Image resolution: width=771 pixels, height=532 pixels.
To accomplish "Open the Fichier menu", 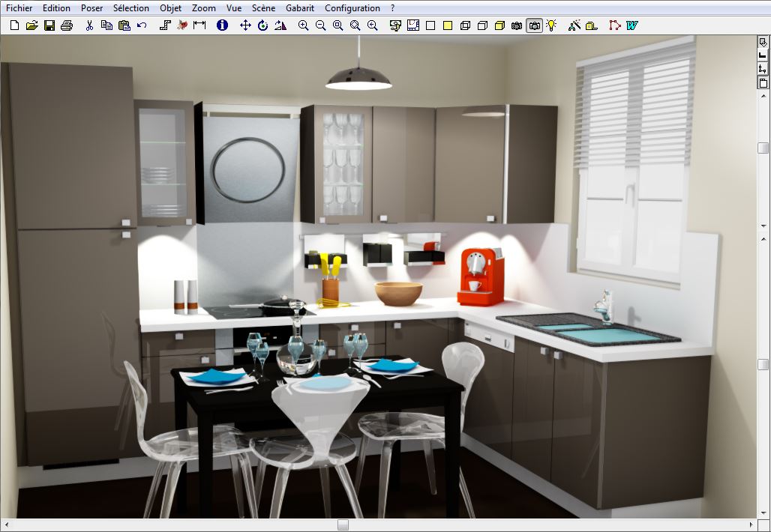I will tap(19, 8).
